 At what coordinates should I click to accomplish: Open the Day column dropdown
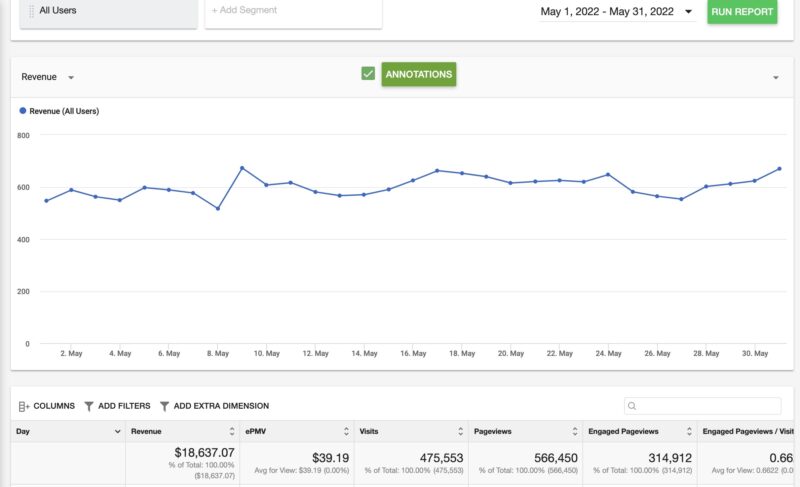pos(118,431)
